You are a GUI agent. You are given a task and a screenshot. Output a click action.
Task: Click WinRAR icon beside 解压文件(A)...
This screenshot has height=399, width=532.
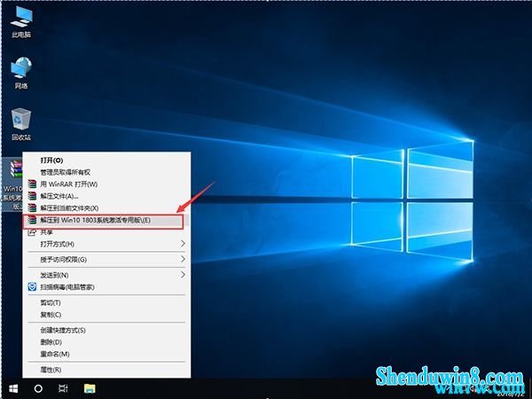pyautogui.click(x=32, y=196)
